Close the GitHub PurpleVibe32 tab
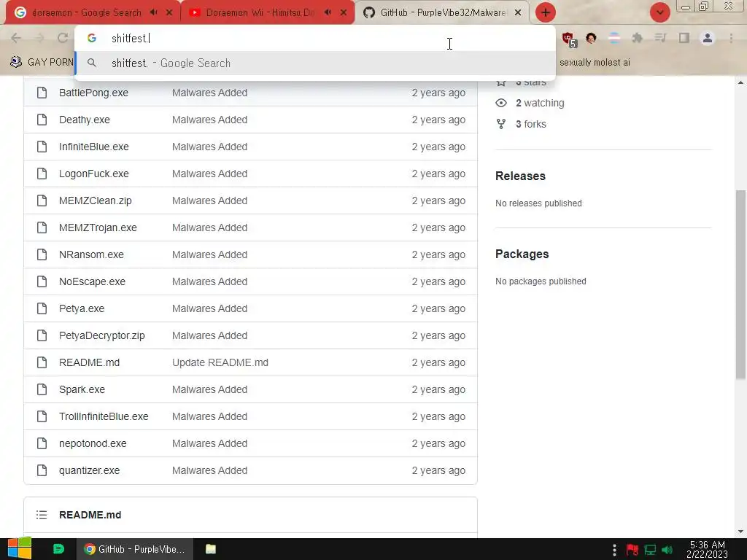Screen dimensions: 747x560 (x=518, y=12)
